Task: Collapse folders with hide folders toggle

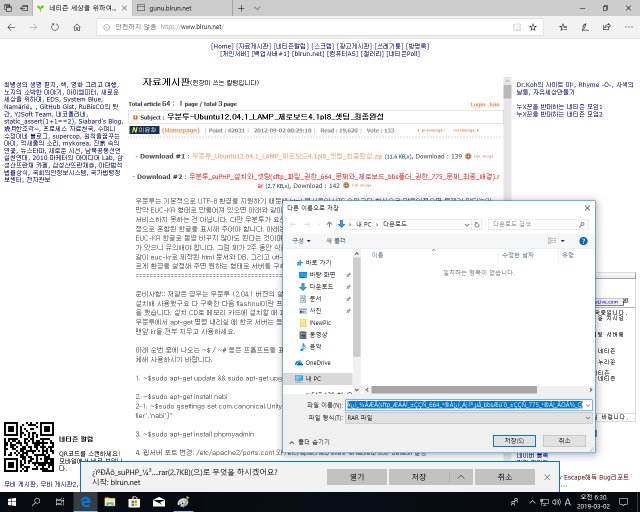Action: 309,442
